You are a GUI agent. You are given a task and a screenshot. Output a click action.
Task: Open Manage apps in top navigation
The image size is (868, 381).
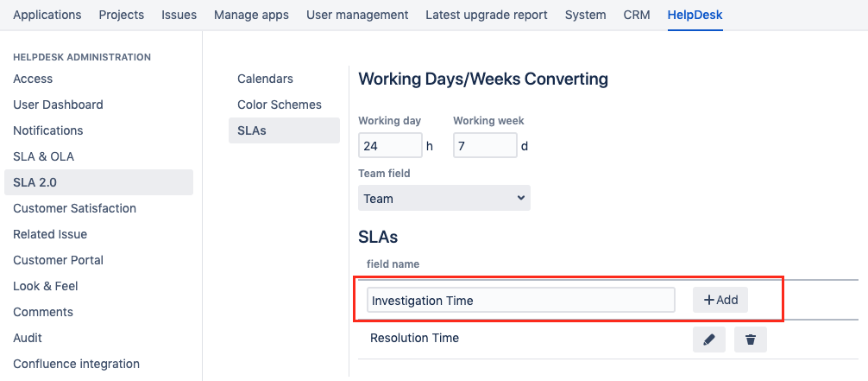pos(251,15)
